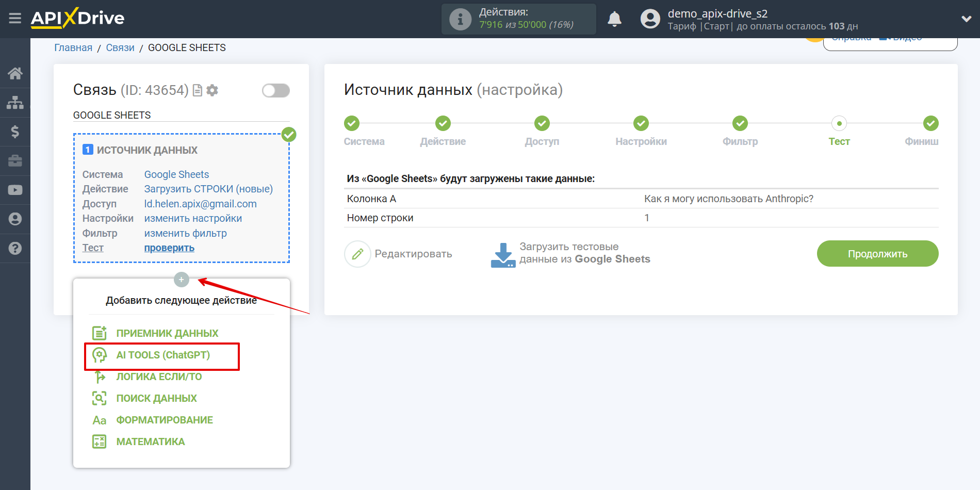Select ФОРМАТИРОВАНИЕ option
The width and height of the screenshot is (980, 490).
[x=165, y=420]
